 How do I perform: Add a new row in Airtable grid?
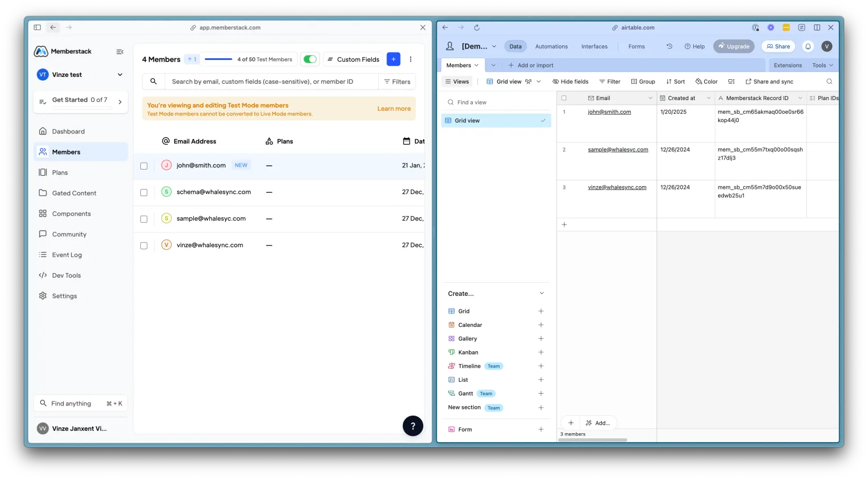click(x=564, y=225)
